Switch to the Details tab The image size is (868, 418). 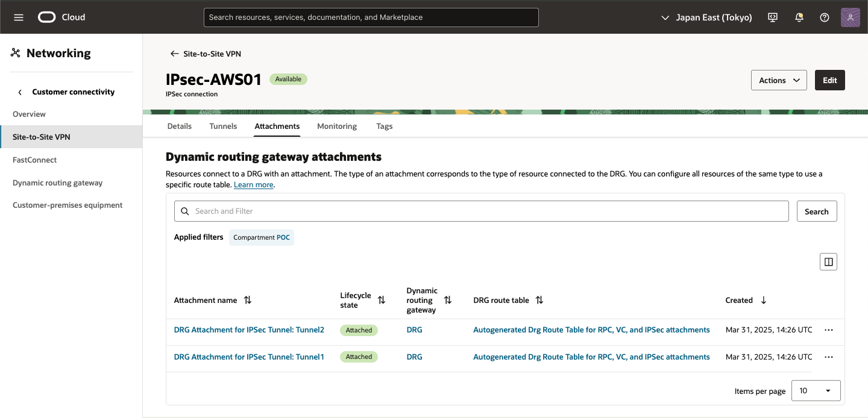click(180, 126)
